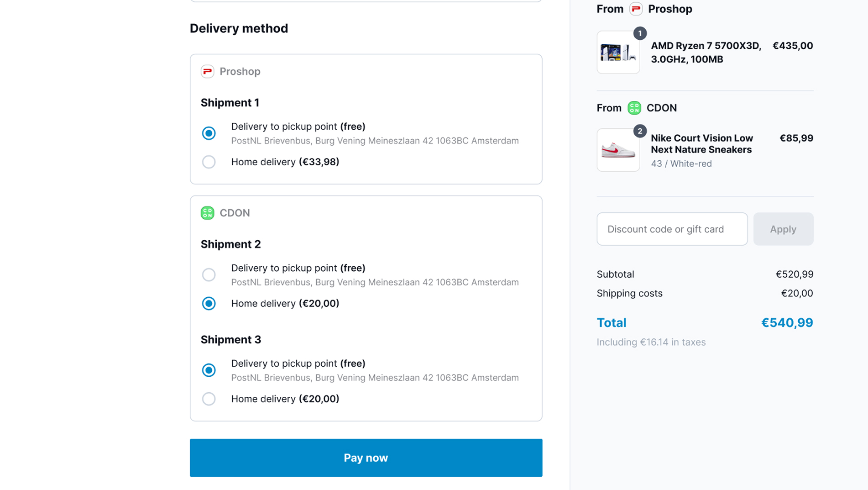Image resolution: width=868 pixels, height=490 pixels.
Task: Click the quantity badge on Nike sneakers item
Action: pyautogui.click(x=640, y=131)
